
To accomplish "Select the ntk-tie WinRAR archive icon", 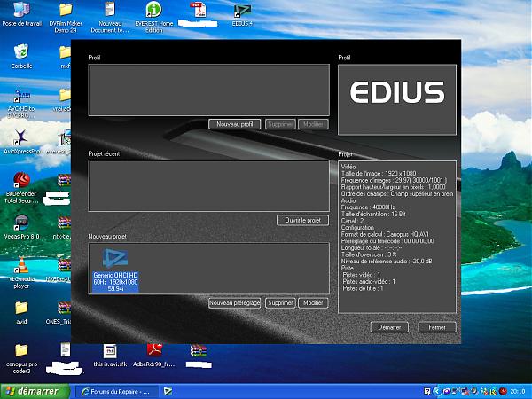I will pos(63,228).
